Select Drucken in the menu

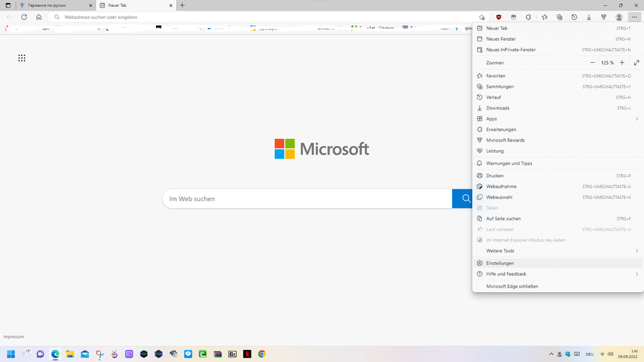[x=558, y=176]
